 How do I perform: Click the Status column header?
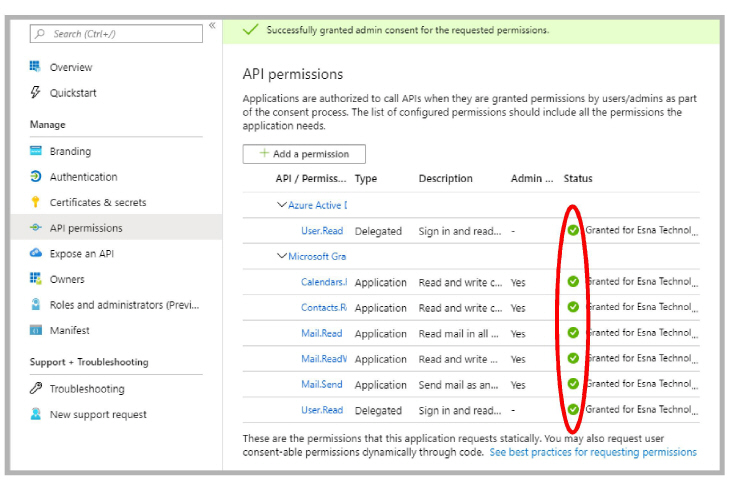point(578,178)
